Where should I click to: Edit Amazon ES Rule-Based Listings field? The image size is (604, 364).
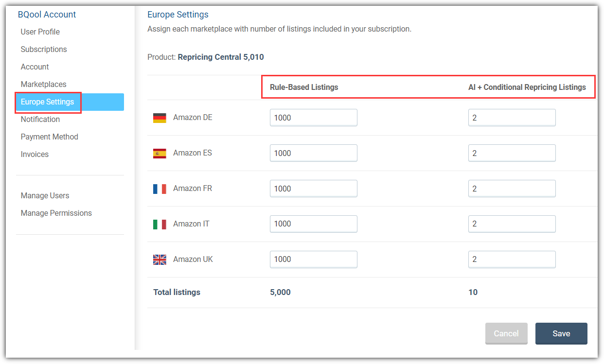[x=314, y=153]
